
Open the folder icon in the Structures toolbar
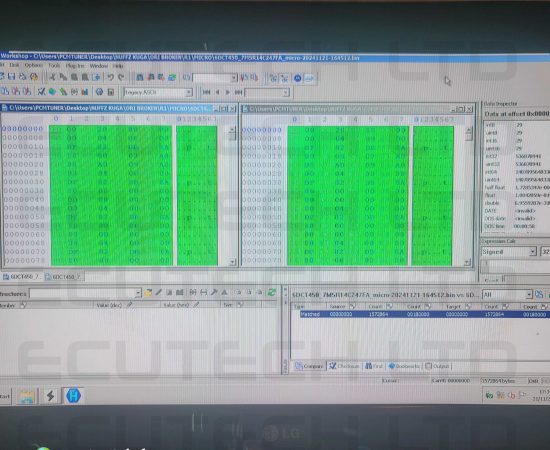(148, 293)
